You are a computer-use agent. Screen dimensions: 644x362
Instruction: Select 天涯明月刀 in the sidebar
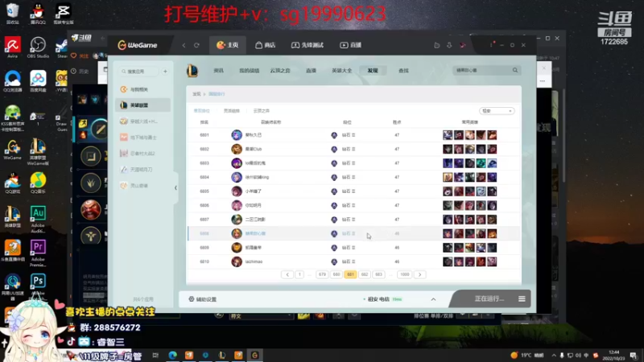pos(143,170)
